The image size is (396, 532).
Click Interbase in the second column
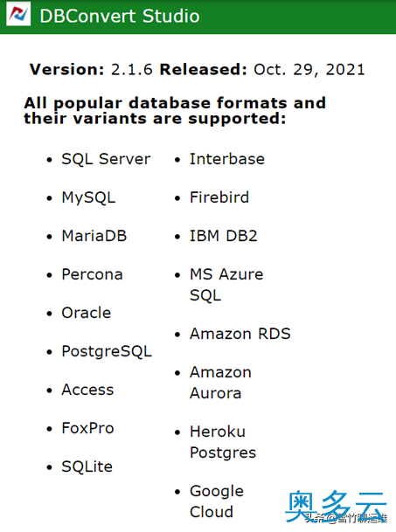click(x=227, y=159)
